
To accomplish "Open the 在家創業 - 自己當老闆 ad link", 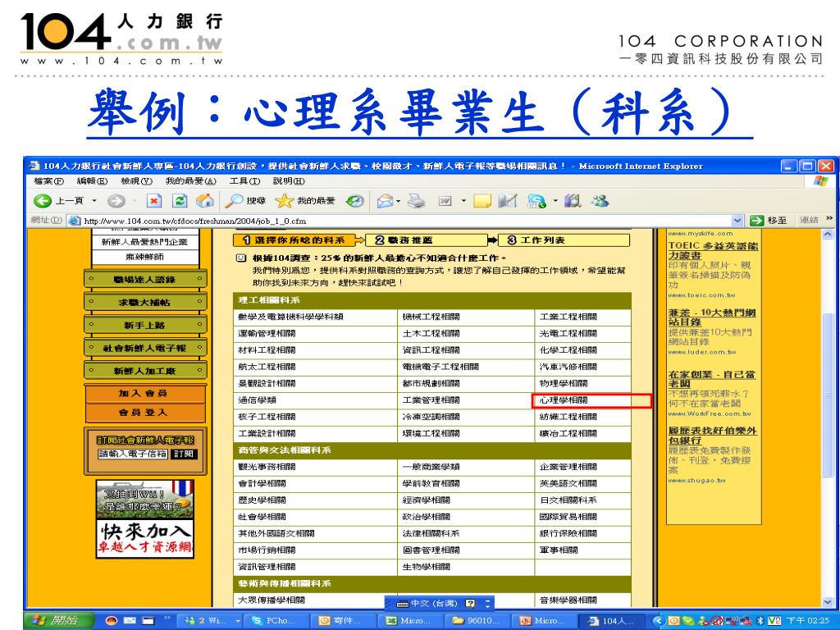I will tap(711, 379).
